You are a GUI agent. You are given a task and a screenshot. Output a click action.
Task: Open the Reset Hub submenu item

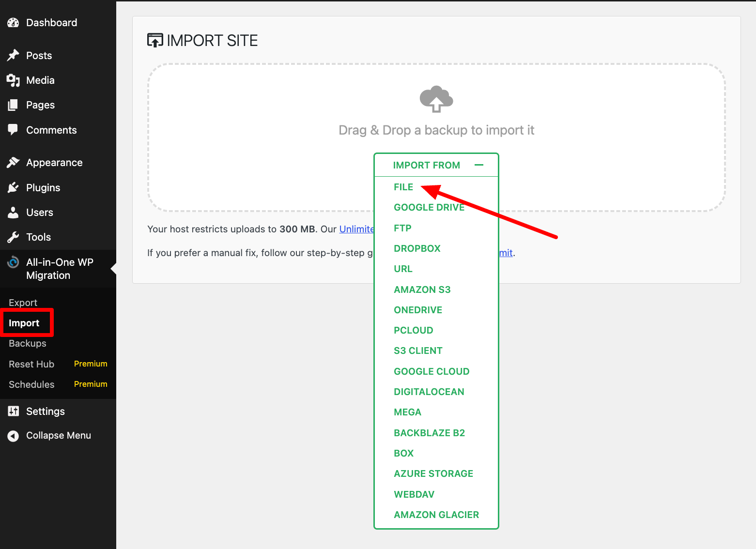pyautogui.click(x=31, y=364)
